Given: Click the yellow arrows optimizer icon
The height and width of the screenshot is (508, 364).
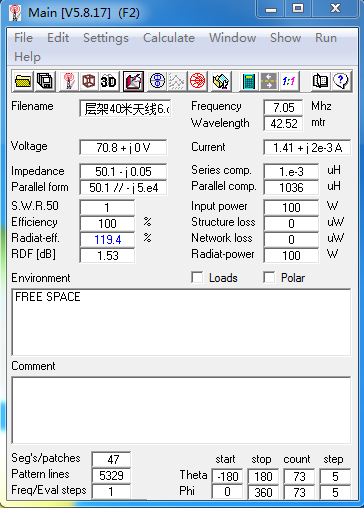Looking at the screenshot, I should tap(268, 81).
